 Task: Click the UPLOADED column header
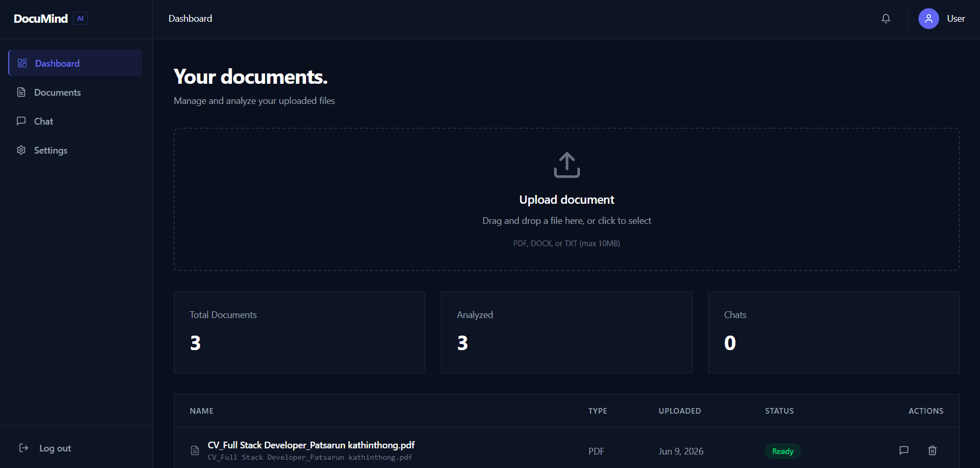[680, 411]
